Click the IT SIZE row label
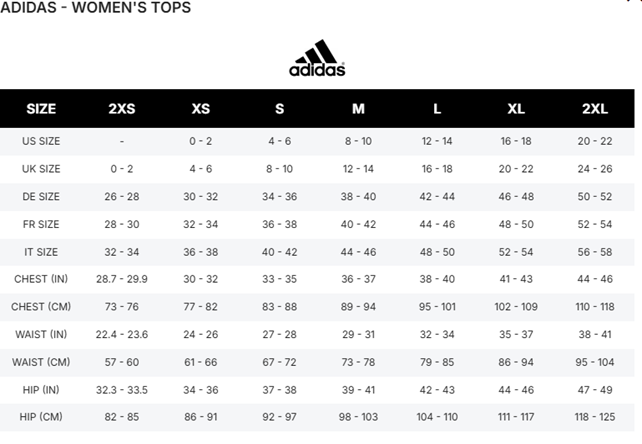The image size is (642, 444). tap(41, 252)
